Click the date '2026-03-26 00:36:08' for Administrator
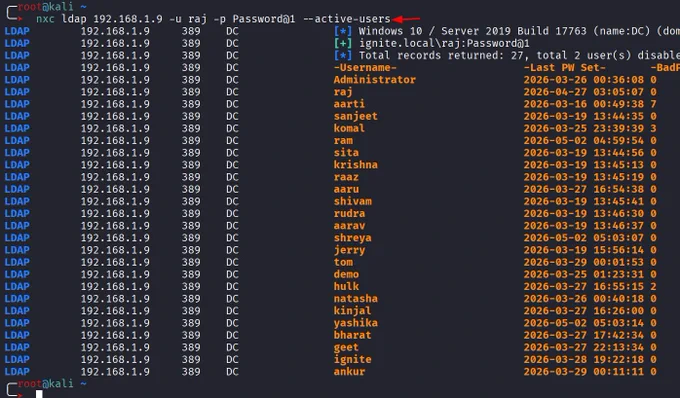 pos(583,80)
